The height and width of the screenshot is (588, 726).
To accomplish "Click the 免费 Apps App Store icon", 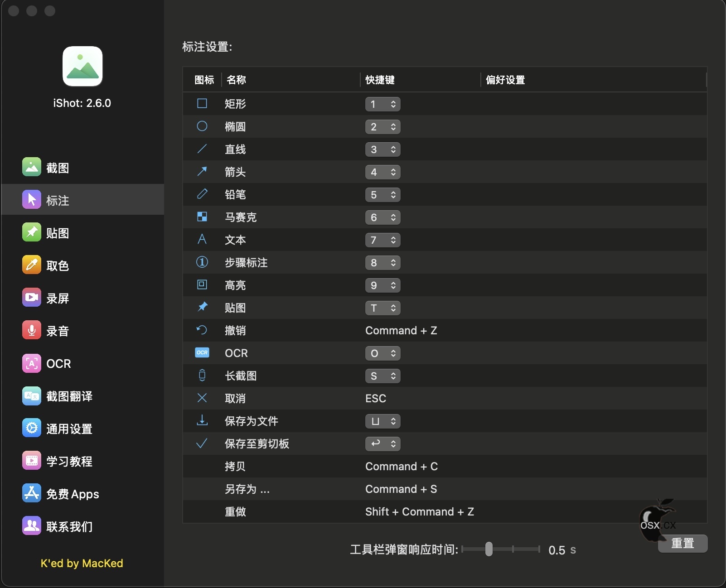I will coord(31,494).
